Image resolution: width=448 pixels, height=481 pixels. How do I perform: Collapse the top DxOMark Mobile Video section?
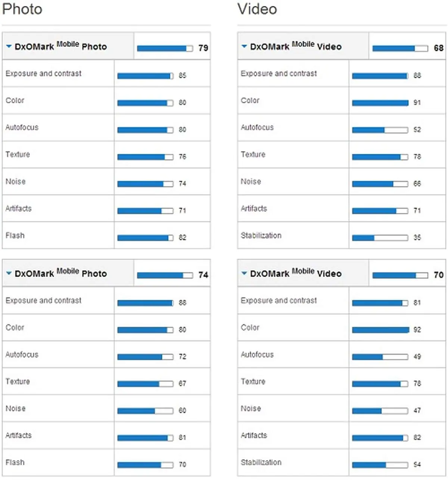coord(244,46)
